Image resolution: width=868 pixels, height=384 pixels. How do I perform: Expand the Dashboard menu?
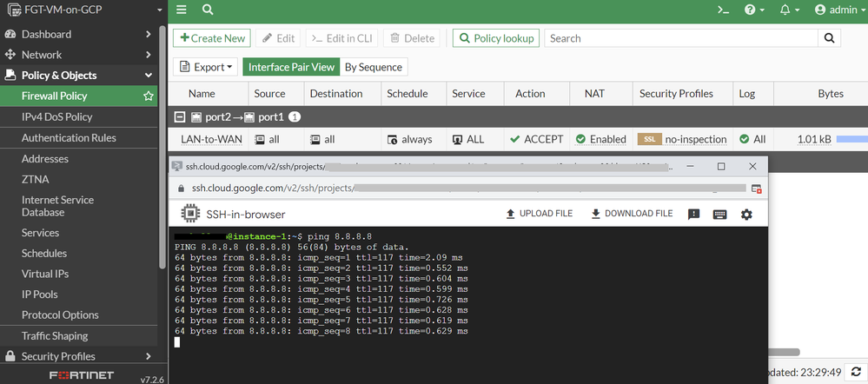click(x=78, y=34)
